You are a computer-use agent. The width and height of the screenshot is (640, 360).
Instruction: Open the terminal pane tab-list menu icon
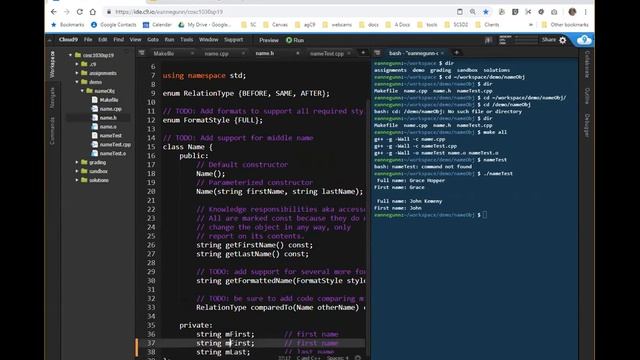click(377, 53)
